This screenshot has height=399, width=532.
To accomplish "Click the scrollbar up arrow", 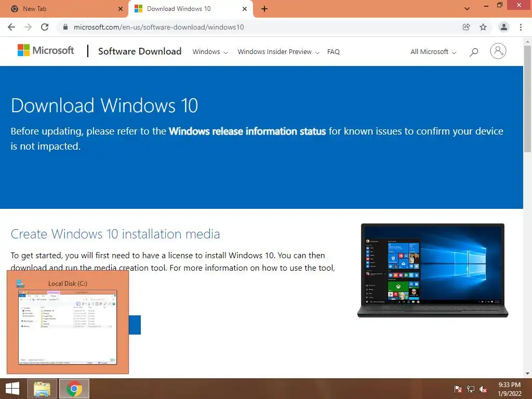I will point(527,41).
